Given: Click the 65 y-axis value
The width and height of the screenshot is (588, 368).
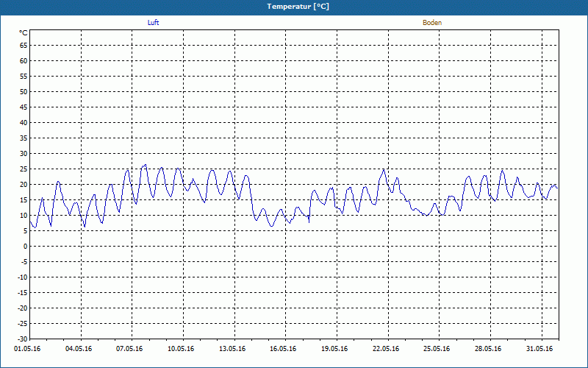Looking at the screenshot, I should [24, 46].
